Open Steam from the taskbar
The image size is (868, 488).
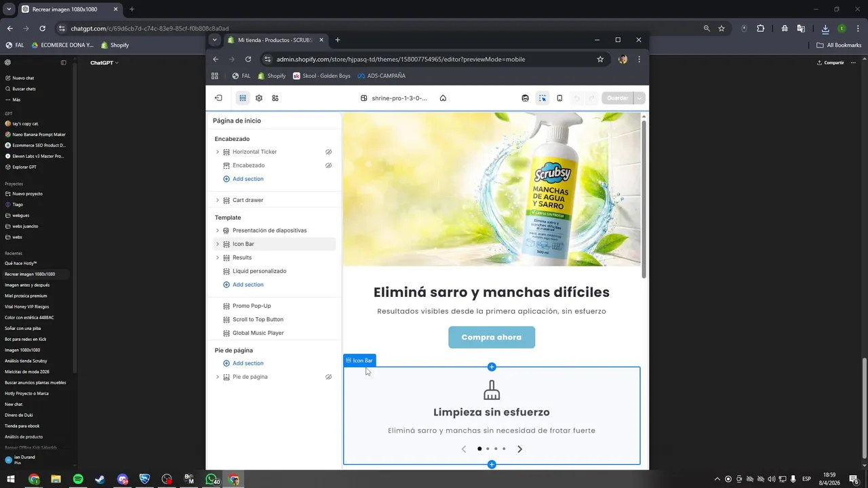coord(100,479)
